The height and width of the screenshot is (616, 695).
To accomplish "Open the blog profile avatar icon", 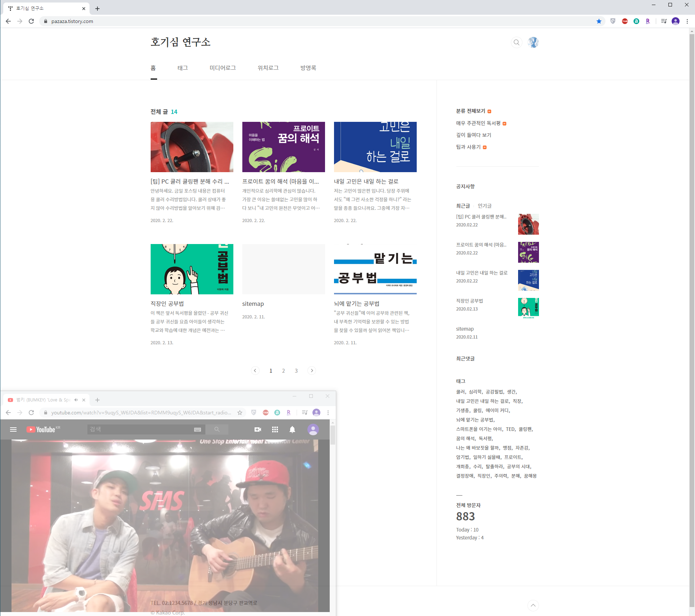I will (533, 42).
